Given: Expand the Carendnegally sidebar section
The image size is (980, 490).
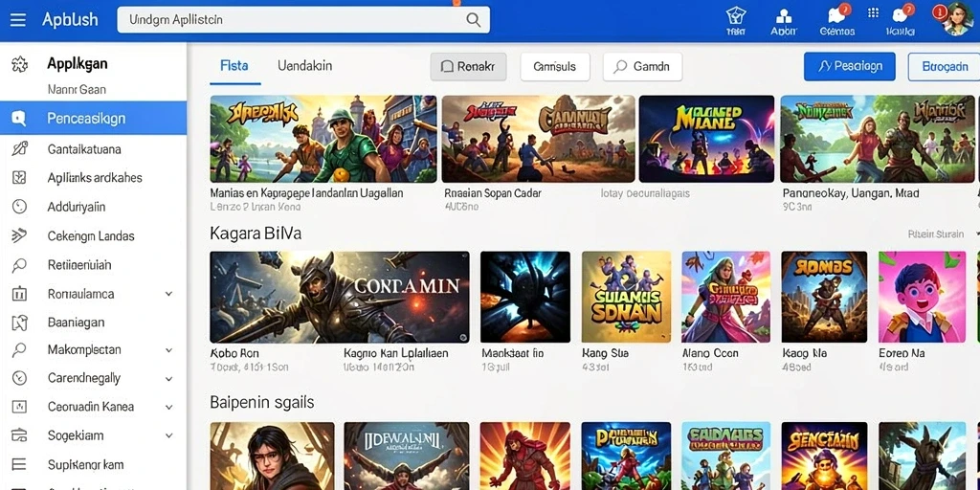Looking at the screenshot, I should (x=168, y=379).
